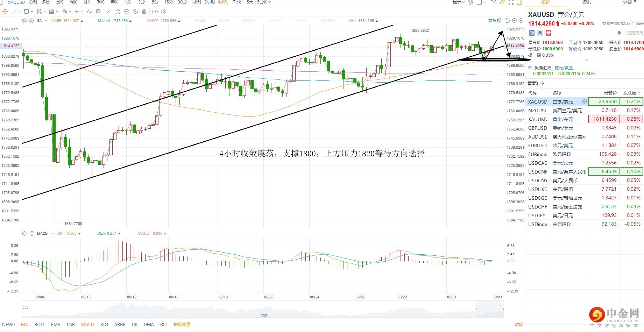
Task: Click the 时段 session button
Action: click(x=519, y=324)
